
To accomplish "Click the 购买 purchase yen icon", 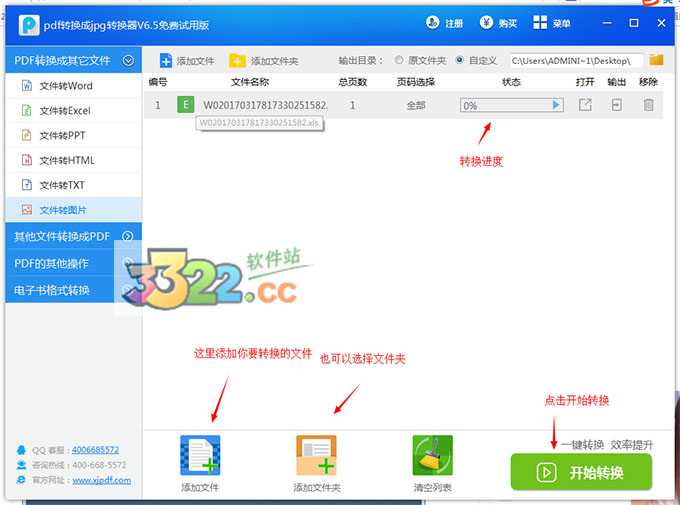I will [486, 23].
